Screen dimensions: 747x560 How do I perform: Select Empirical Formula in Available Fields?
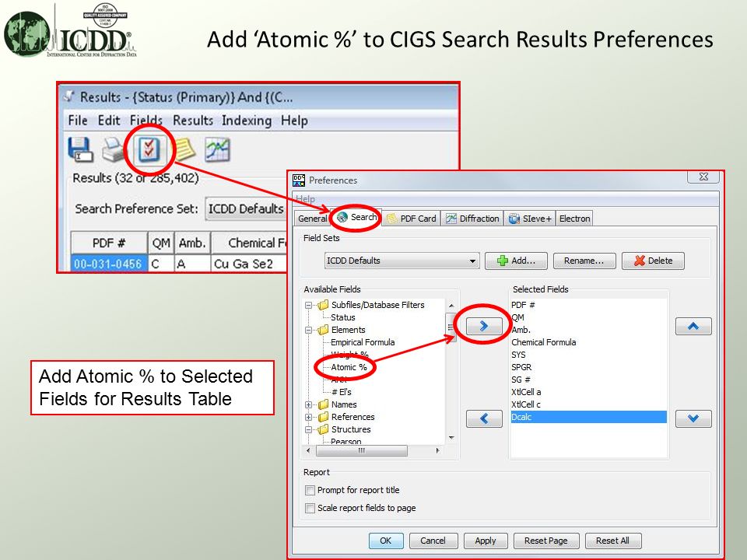coord(363,342)
